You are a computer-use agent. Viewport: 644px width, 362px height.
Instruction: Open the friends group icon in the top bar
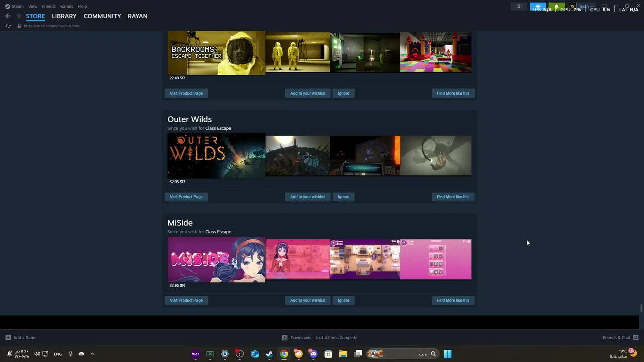point(519,7)
